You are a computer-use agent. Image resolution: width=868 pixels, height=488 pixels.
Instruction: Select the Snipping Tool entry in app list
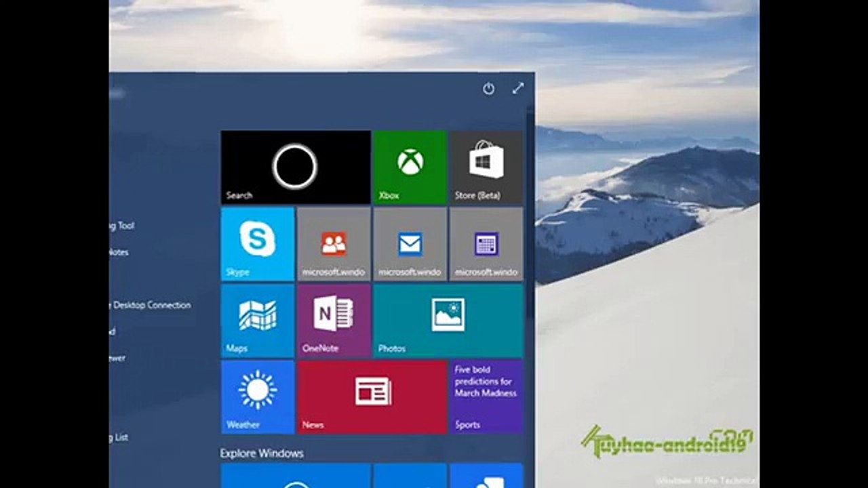pyautogui.click(x=122, y=226)
